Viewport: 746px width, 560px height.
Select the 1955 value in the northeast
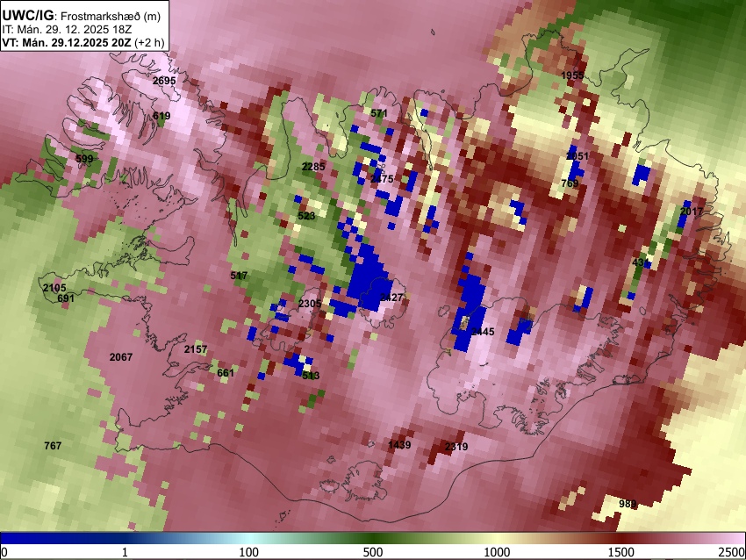(572, 75)
